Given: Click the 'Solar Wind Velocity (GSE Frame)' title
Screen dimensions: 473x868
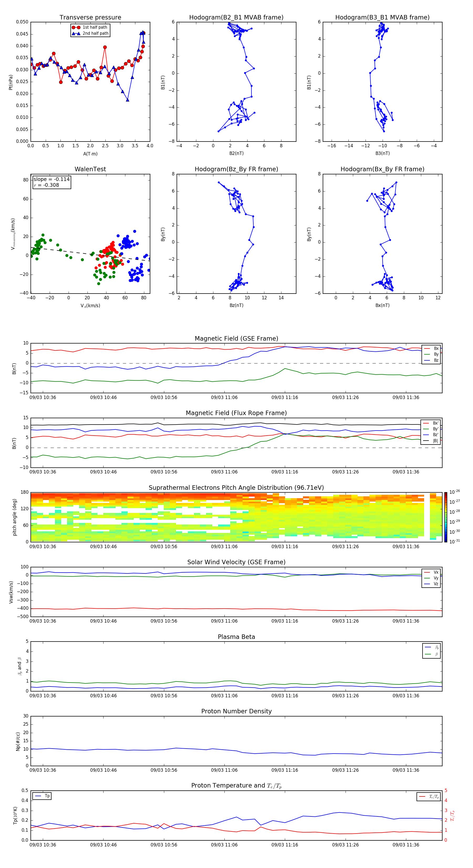Looking at the screenshot, I should coord(236,562).
